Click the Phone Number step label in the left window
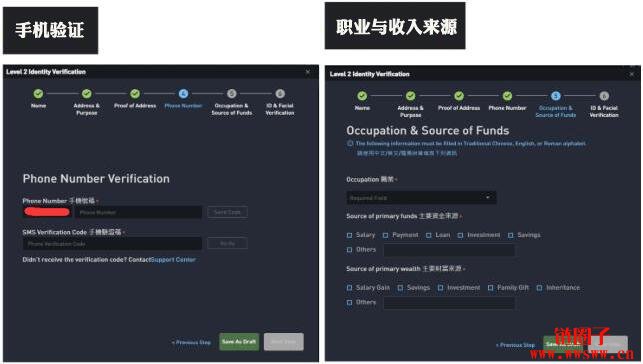The image size is (643, 364). pos(183,106)
